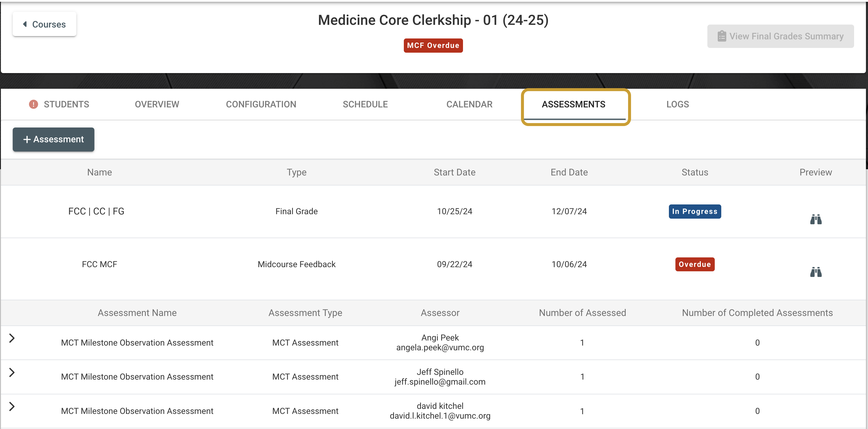Image resolution: width=868 pixels, height=429 pixels.
Task: Open the CALENDAR tab
Action: coord(470,104)
